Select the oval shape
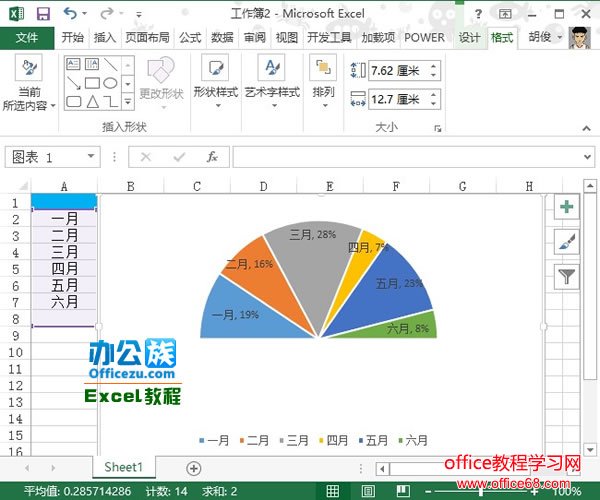The image size is (600, 500). click(x=111, y=83)
